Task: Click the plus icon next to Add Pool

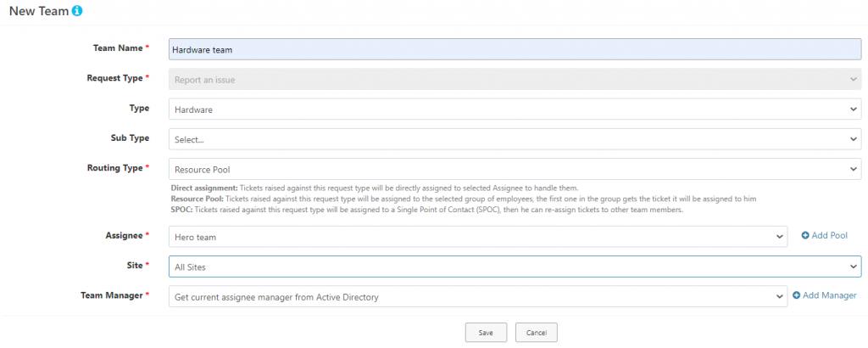Action: 805,235
